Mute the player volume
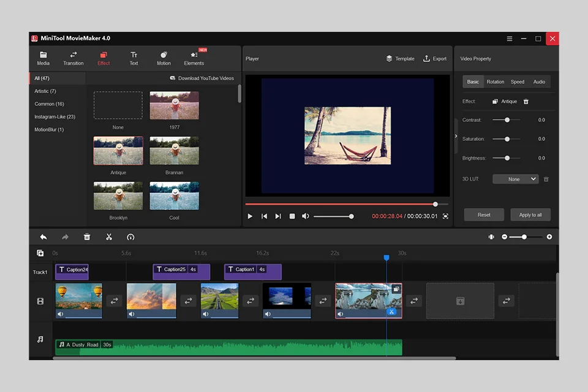Screen dimensions: 588x392 click(306, 216)
